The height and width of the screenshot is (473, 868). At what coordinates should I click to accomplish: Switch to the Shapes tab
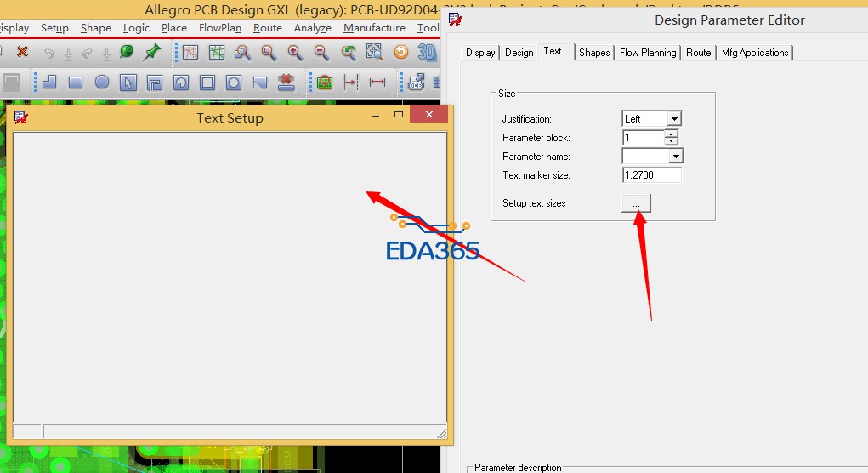[x=594, y=53]
